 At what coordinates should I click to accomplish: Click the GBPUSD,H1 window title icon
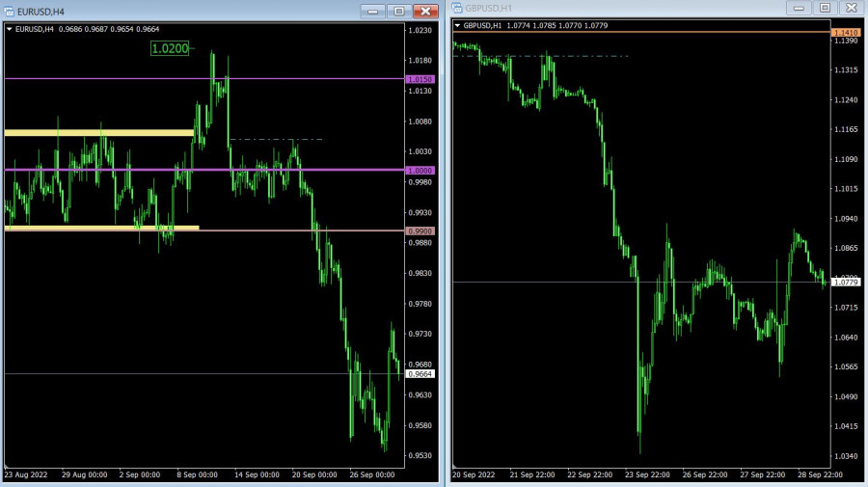tap(457, 8)
